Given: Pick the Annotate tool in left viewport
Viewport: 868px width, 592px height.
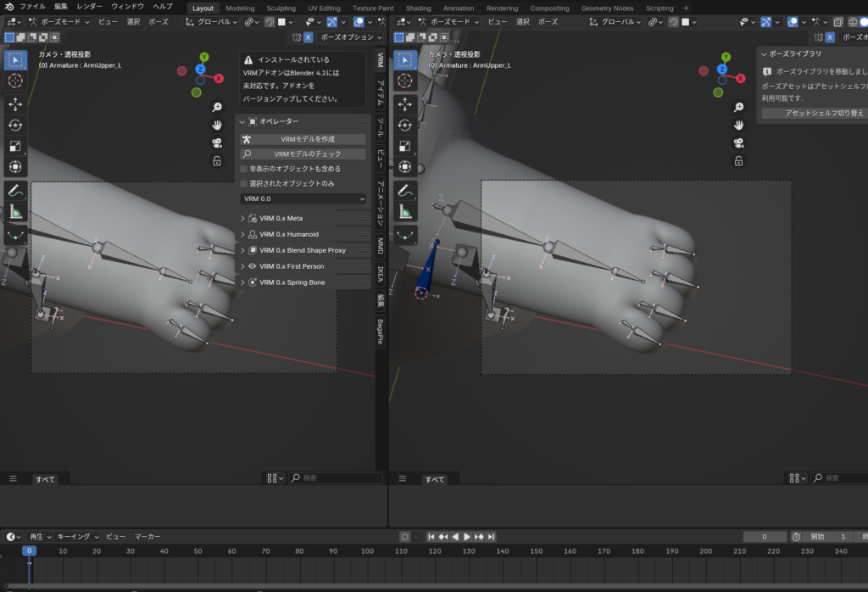Looking at the screenshot, I should [x=15, y=191].
